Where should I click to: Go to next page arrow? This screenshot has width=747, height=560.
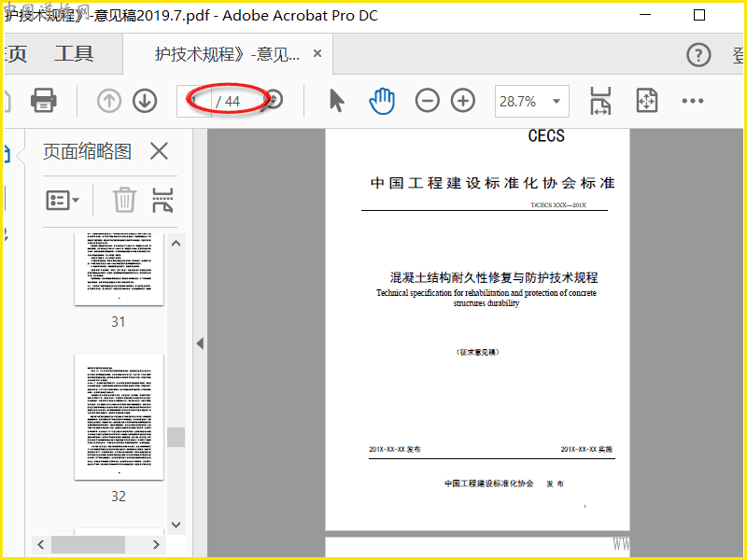pos(145,101)
